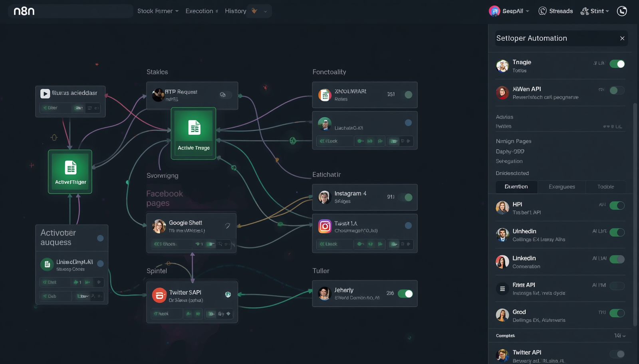Enable the AWen API toggle

617,90
